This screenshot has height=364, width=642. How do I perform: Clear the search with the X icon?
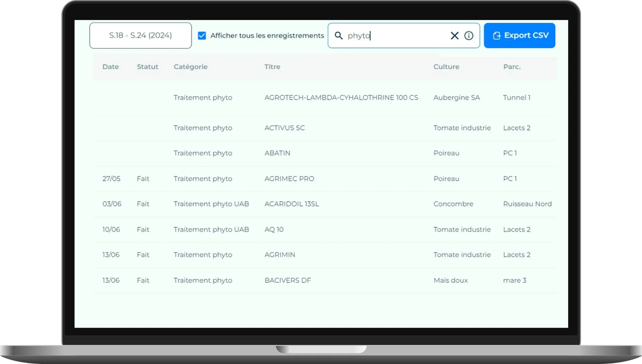(454, 35)
